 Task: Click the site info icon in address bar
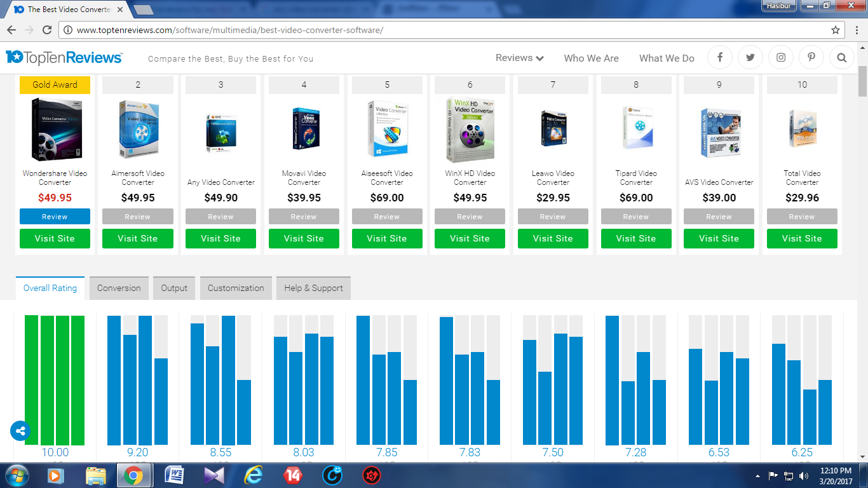pos(68,30)
